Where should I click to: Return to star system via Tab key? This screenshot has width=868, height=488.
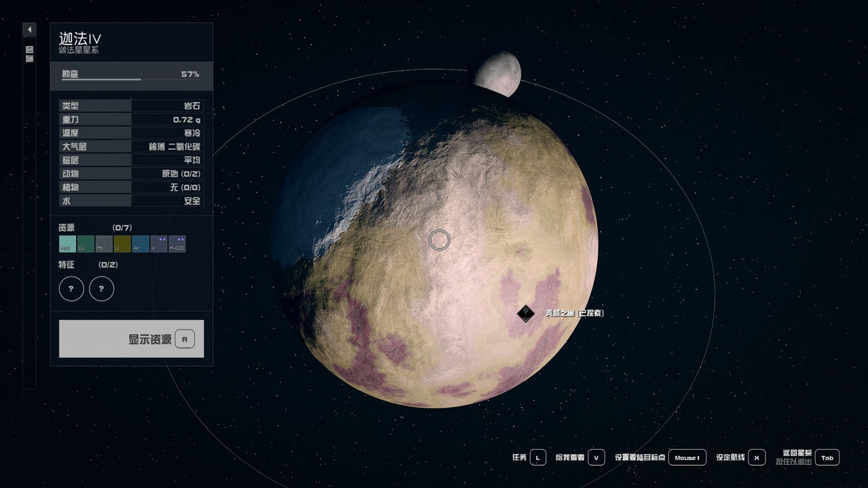coord(827,457)
